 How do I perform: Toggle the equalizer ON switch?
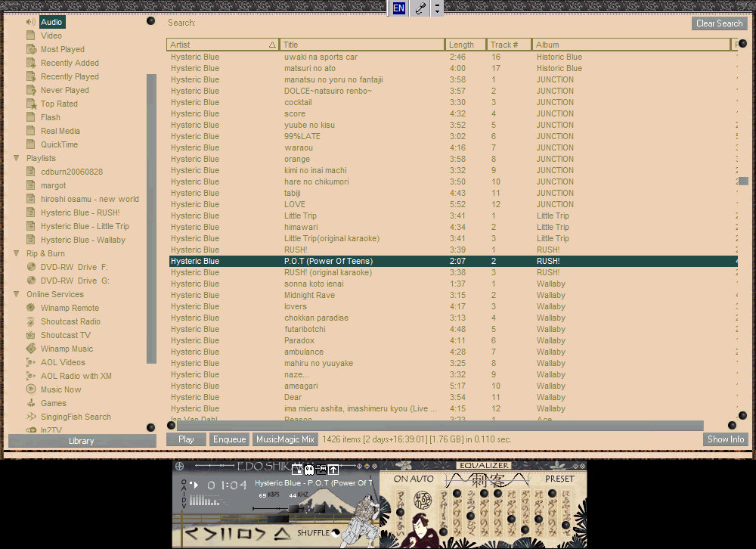401,479
